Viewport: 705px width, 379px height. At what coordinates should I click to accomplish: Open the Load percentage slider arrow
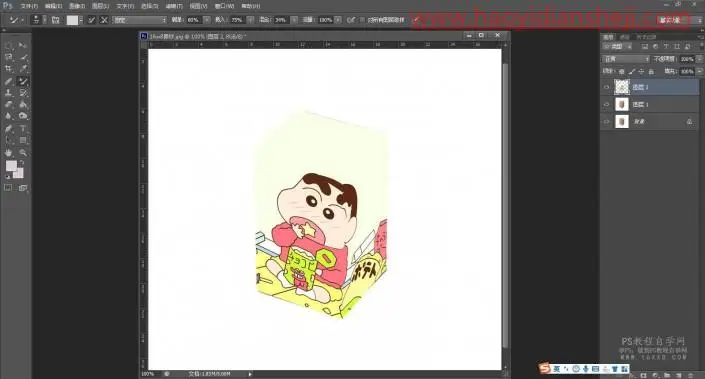click(250, 20)
